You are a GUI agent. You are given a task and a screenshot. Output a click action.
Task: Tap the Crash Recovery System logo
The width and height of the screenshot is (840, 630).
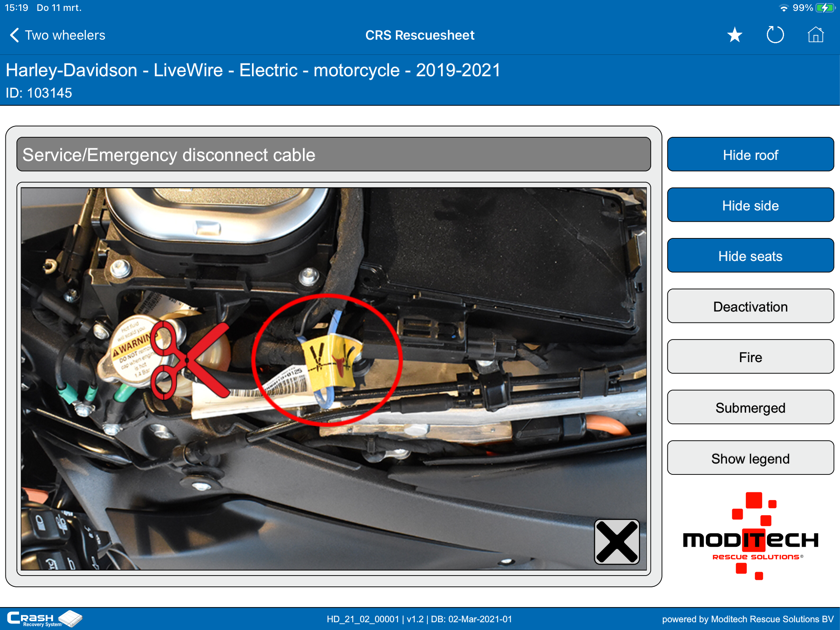point(45,619)
